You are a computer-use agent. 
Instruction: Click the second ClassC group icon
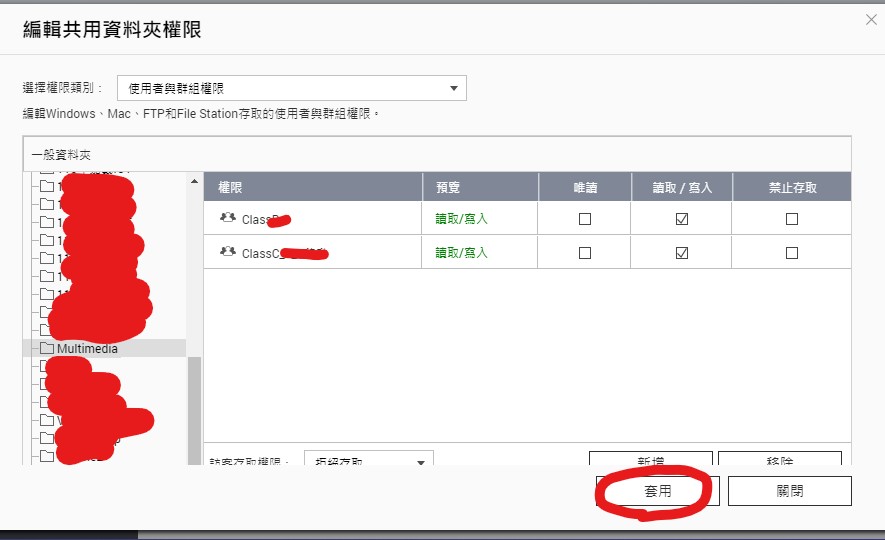(227, 252)
